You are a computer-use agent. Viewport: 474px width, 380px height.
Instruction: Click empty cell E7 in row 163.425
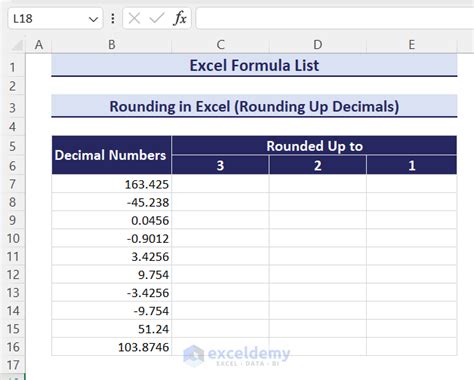pyautogui.click(x=412, y=184)
